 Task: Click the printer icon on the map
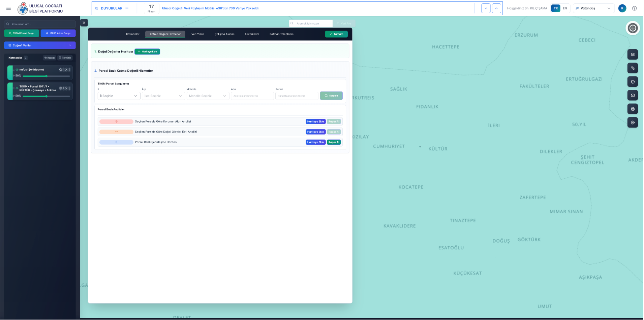point(633,109)
